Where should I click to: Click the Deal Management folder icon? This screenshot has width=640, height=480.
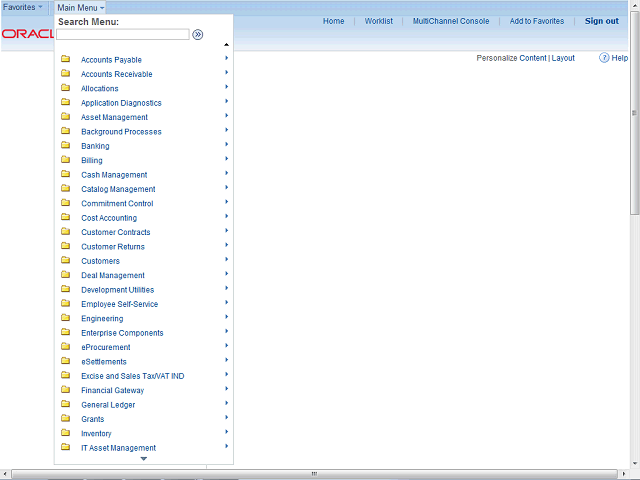[65, 275]
